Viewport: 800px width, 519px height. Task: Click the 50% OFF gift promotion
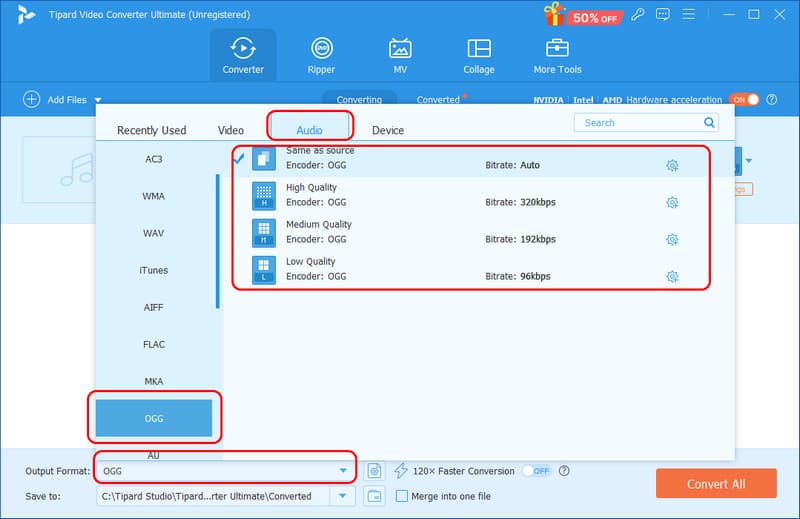coord(583,15)
